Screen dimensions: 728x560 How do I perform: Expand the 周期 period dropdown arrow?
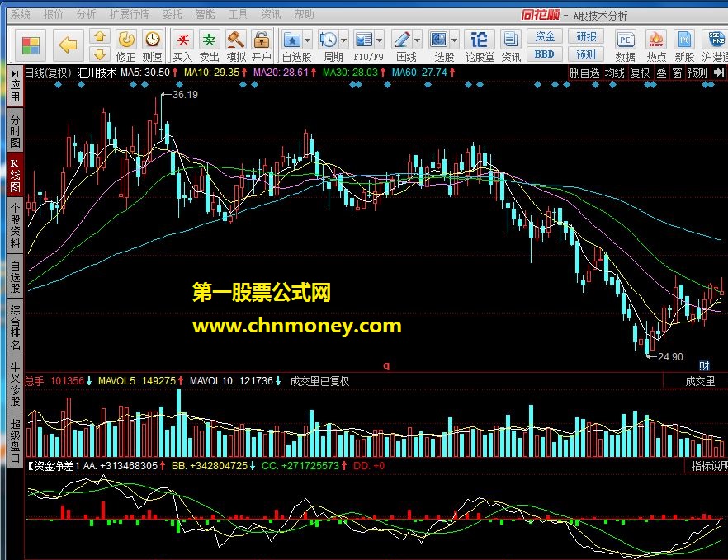(343, 40)
